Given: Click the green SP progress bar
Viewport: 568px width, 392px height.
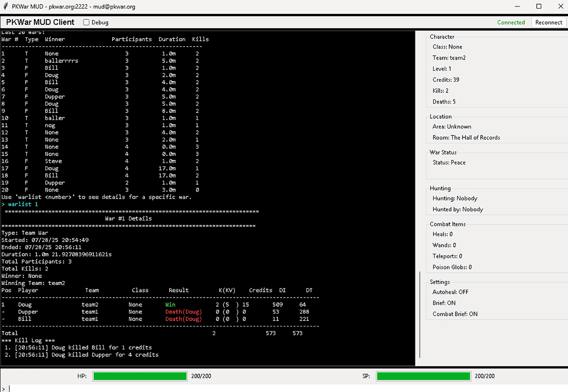Looking at the screenshot, I should point(423,376).
